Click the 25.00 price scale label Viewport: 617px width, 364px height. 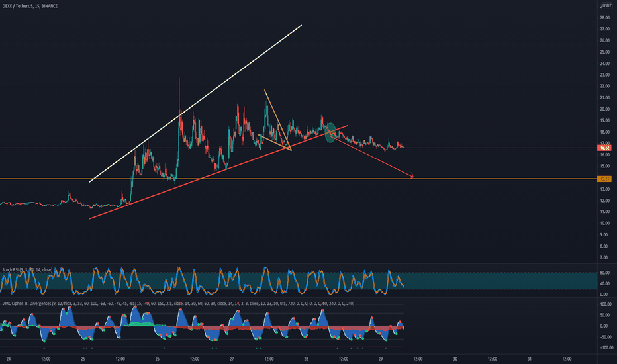(605, 52)
